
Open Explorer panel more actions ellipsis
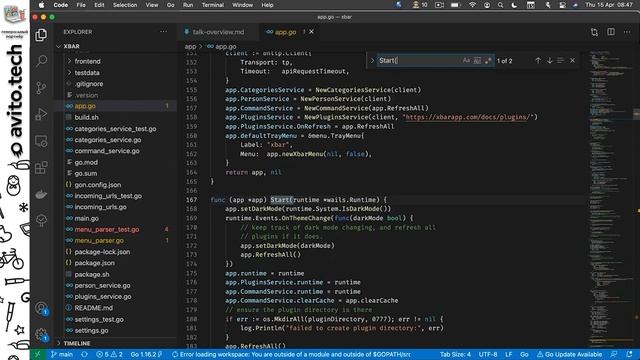click(163, 32)
